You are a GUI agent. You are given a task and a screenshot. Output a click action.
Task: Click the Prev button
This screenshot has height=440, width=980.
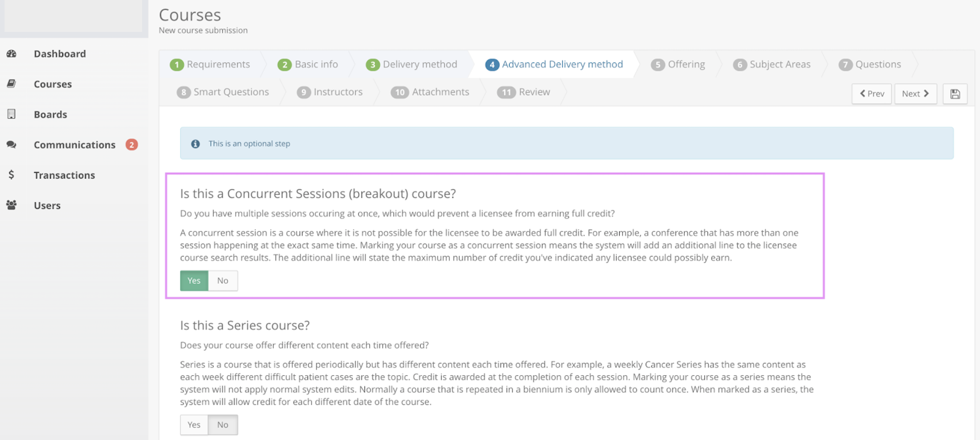pos(872,94)
